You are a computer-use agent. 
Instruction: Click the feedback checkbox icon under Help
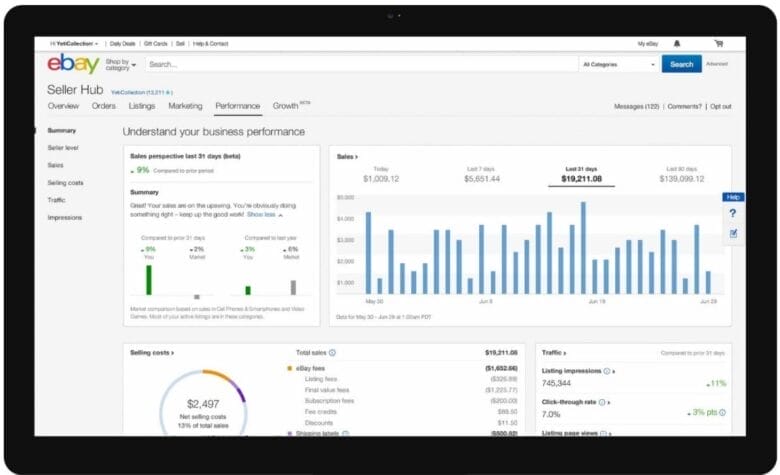coord(732,233)
